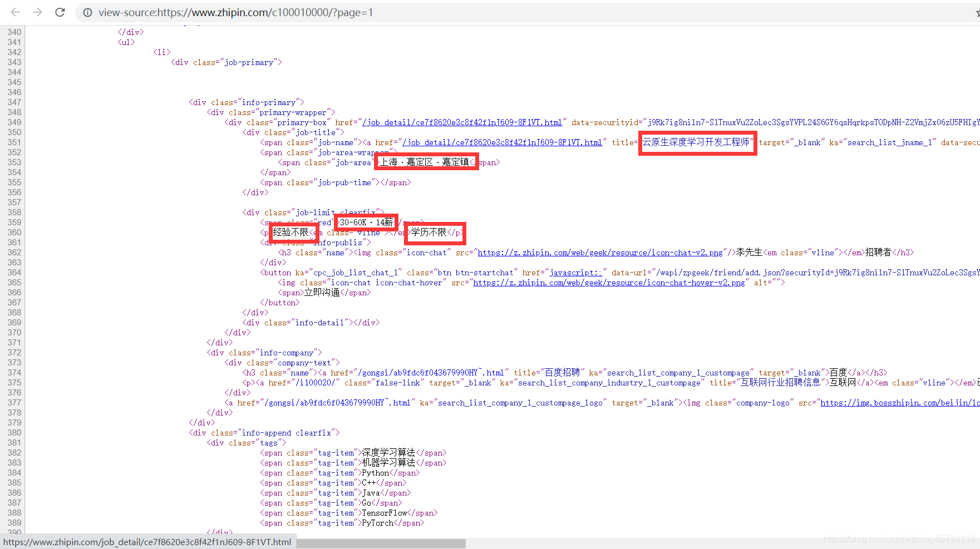
Task: Click the Python tag-item text
Action: (375, 473)
